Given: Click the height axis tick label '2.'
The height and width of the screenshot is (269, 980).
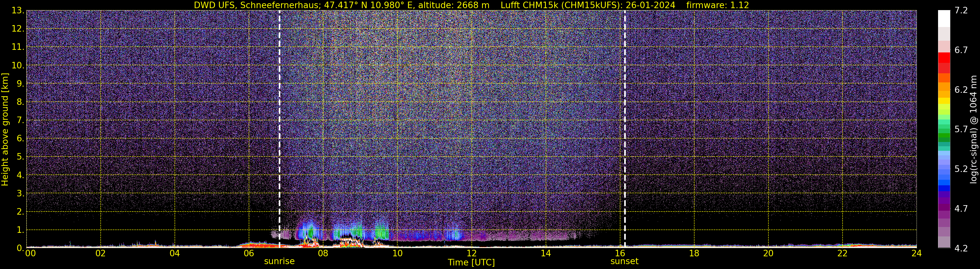Looking at the screenshot, I should point(20,212).
